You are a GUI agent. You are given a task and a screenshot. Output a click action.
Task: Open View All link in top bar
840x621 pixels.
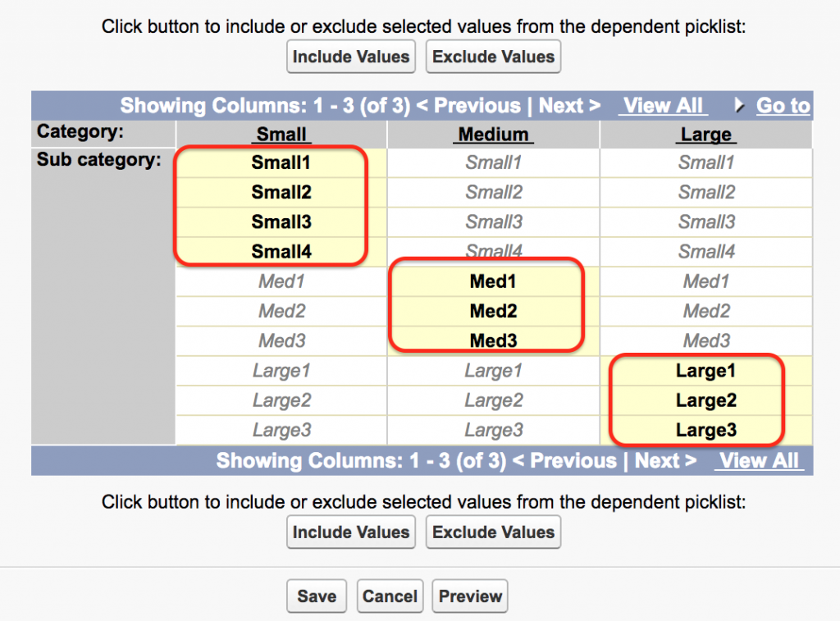663,106
